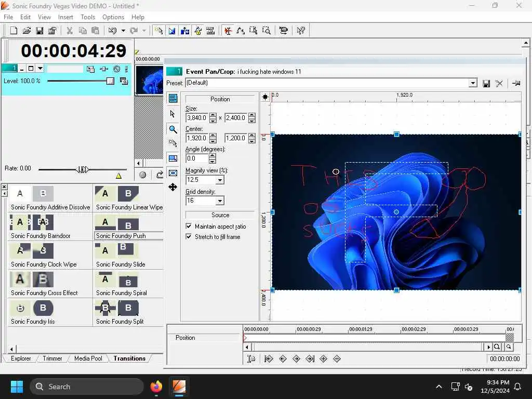
Task: Create a new project with the toolbar icon
Action: point(14,31)
